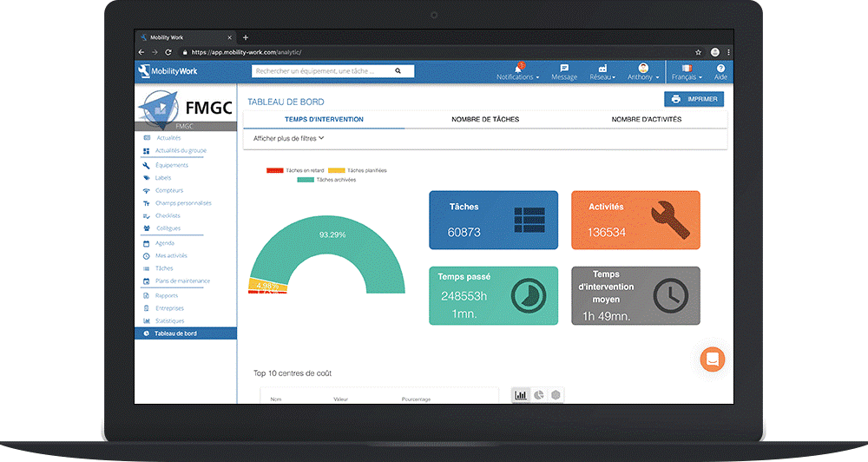Open Entreprises in the sidebar
868x462 pixels.
pos(169,308)
